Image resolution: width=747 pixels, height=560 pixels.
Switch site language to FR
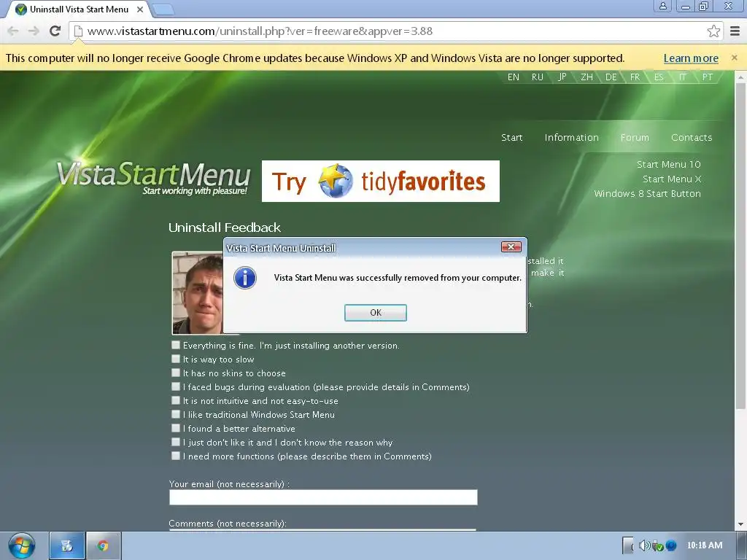click(x=635, y=77)
